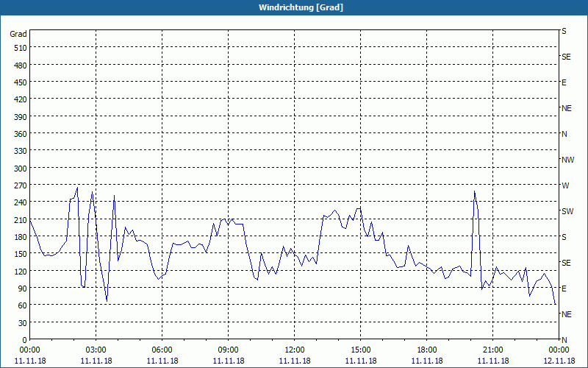Select the 06:00 time axis label

[162, 350]
